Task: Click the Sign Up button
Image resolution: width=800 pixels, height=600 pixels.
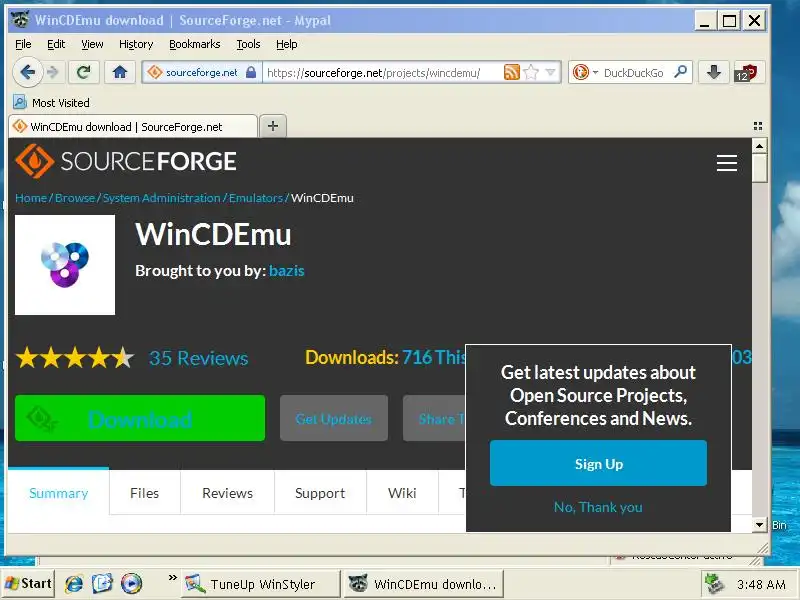Action: pyautogui.click(x=598, y=463)
